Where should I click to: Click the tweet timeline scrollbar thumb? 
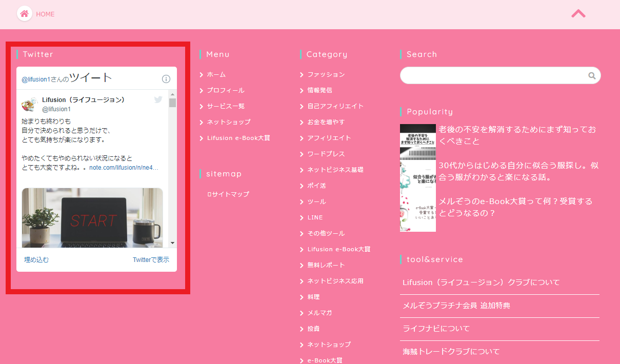click(173, 103)
